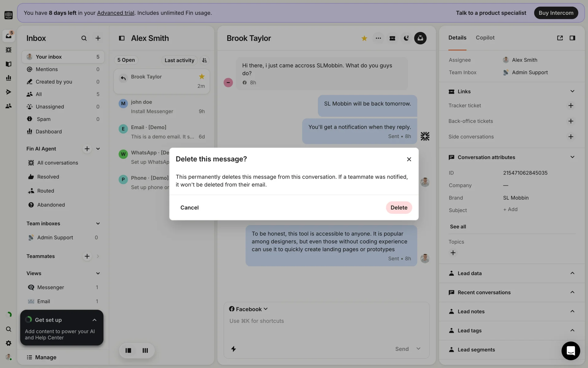The height and width of the screenshot is (368, 588).
Task: Switch to the Copilot tab
Action: (485, 38)
